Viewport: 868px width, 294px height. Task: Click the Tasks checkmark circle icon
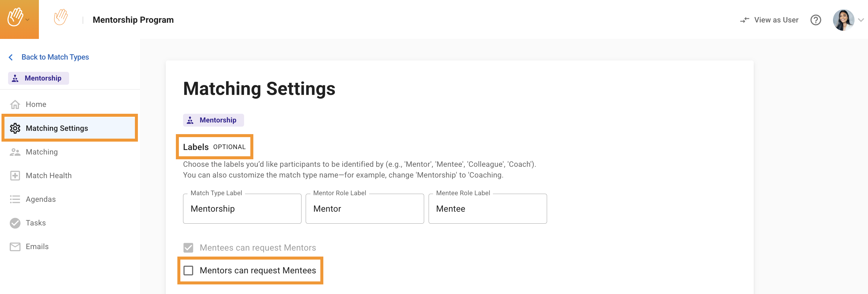click(15, 223)
